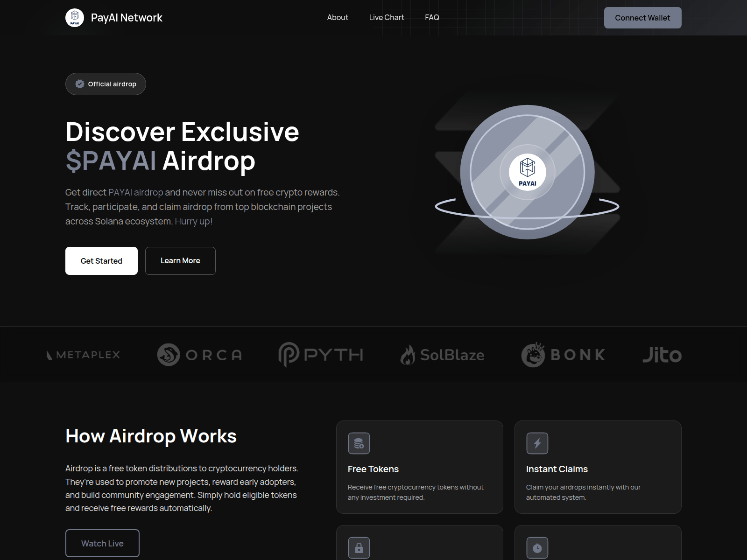Click the Metaplex logo
747x560 pixels.
click(83, 355)
